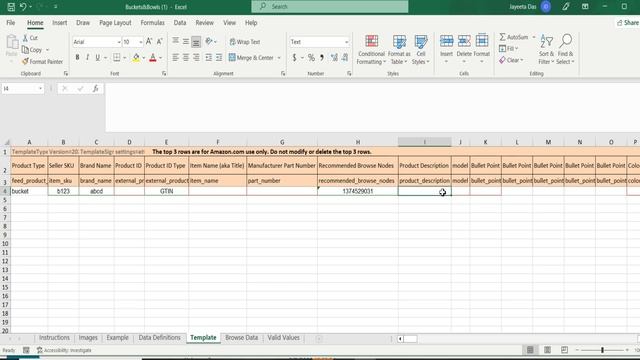The image size is (640, 360).
Task: Undo the last action
Action: point(23,7)
